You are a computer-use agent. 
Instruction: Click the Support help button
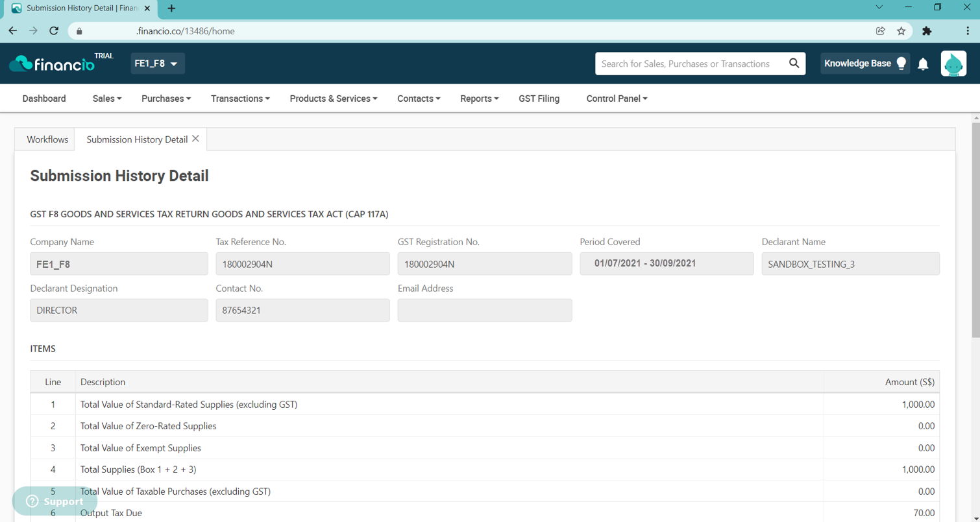coord(55,501)
